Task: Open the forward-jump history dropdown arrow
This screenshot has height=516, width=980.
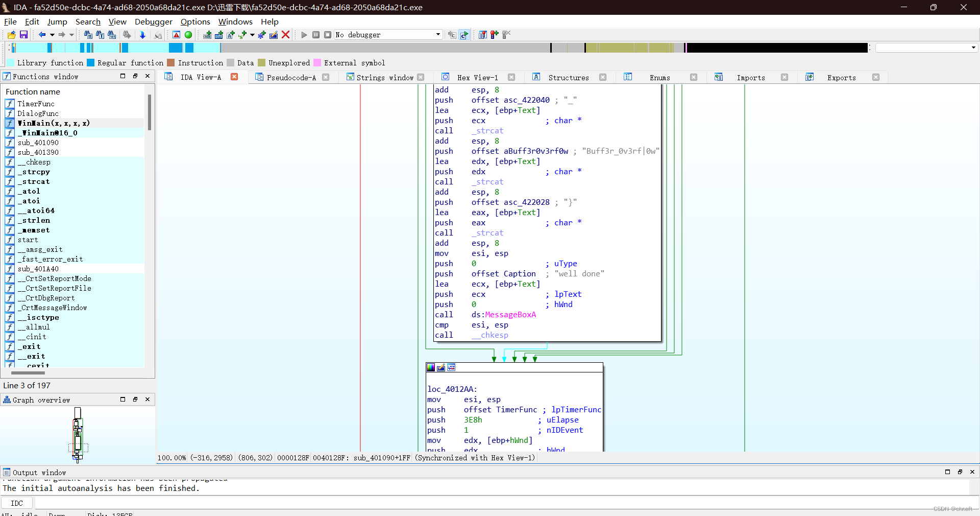Action: tap(71, 35)
